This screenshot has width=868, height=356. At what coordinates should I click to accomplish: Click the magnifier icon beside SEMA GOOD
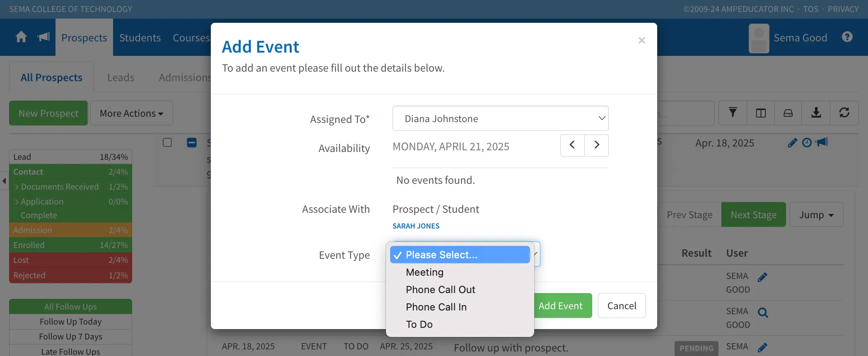[763, 313]
